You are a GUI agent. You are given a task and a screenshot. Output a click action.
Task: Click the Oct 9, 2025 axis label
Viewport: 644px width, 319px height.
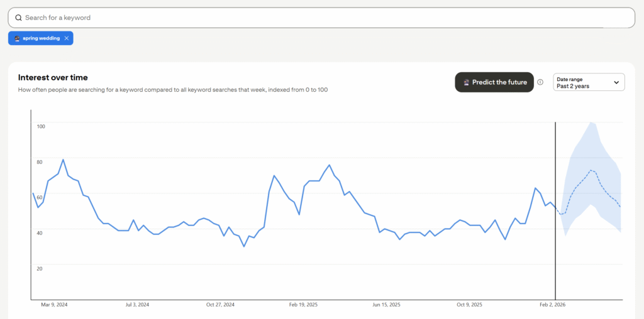(x=469, y=305)
